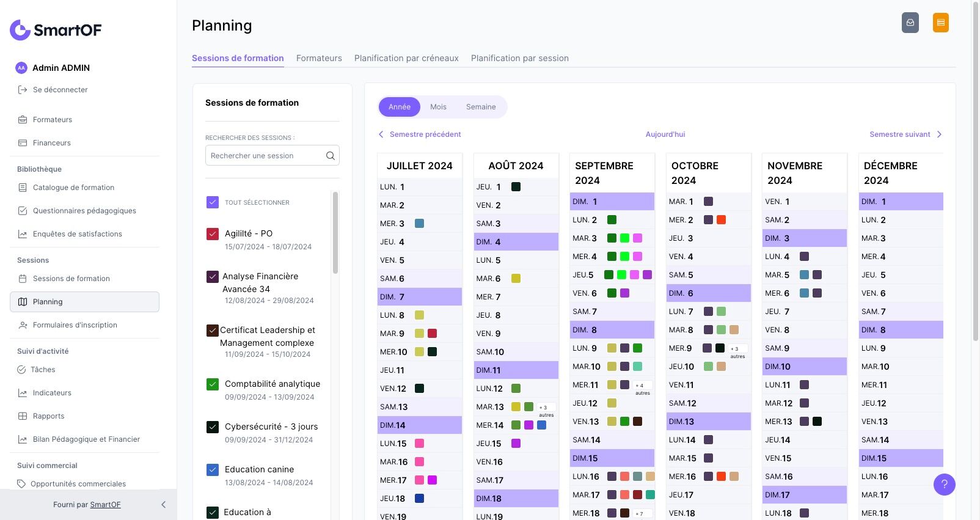
Task: Click the Aujourd'hui link
Action: coord(665,134)
